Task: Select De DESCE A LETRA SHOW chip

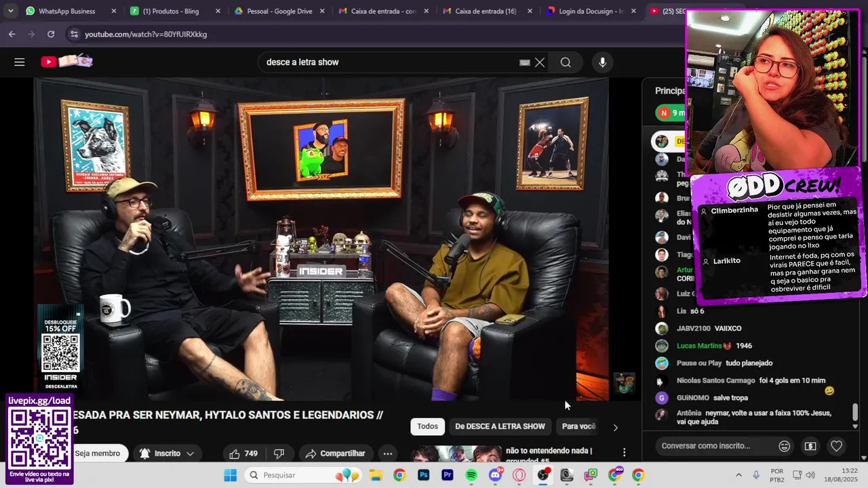Action: [500, 426]
